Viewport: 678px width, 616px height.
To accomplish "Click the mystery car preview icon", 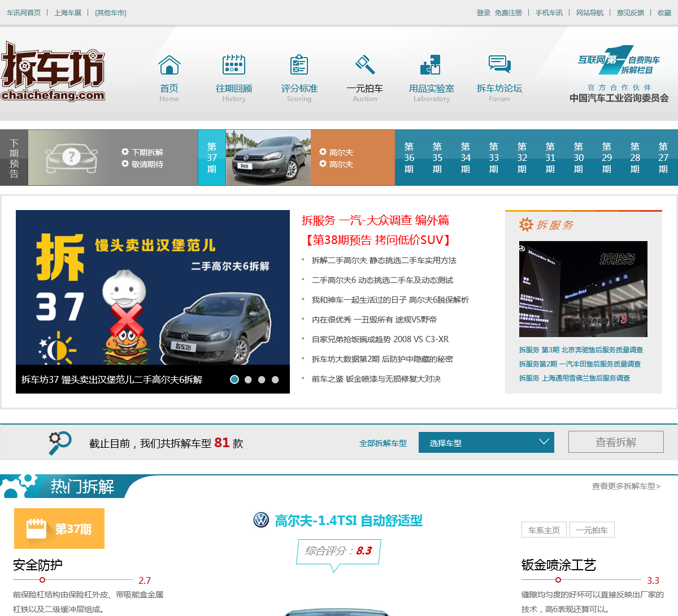I will pos(71,158).
